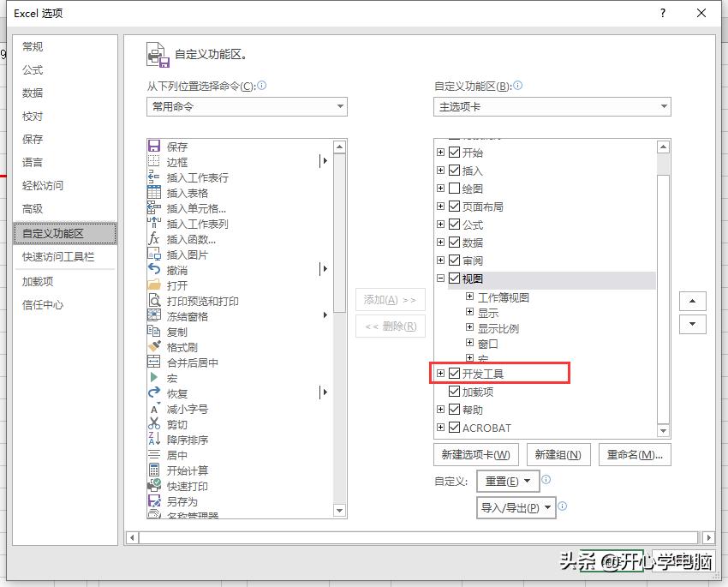728x587 pixels.
Task: Click the 添加(A) button
Action: point(390,300)
